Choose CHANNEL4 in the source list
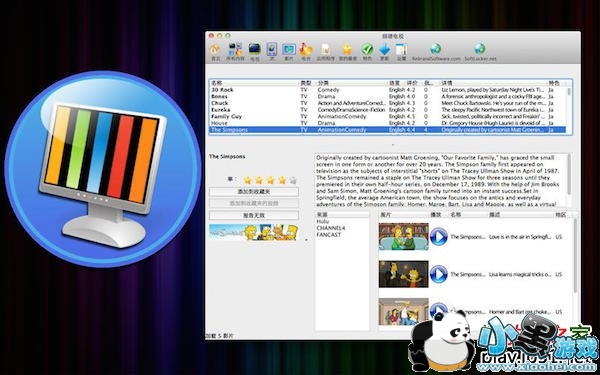600x375 pixels. [331, 228]
